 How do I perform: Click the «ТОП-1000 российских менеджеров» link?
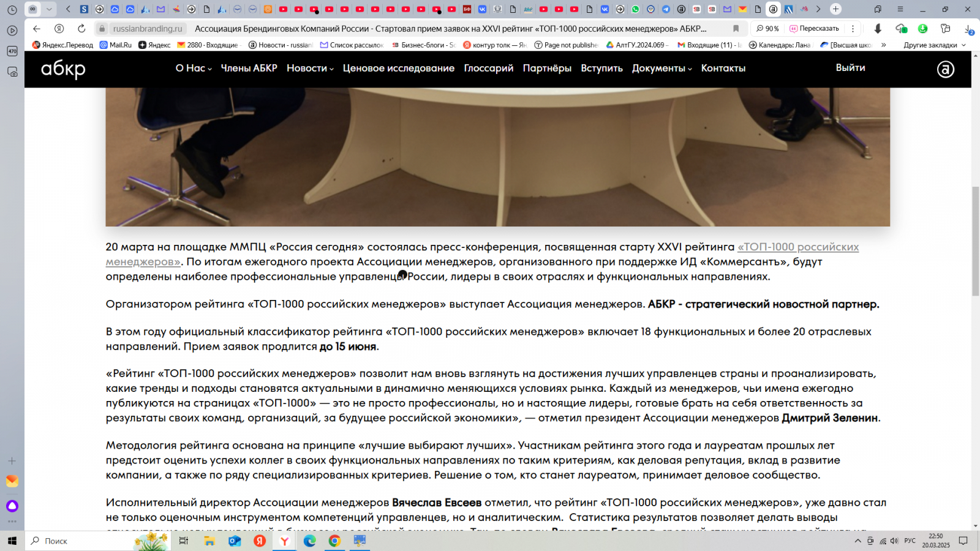click(797, 247)
